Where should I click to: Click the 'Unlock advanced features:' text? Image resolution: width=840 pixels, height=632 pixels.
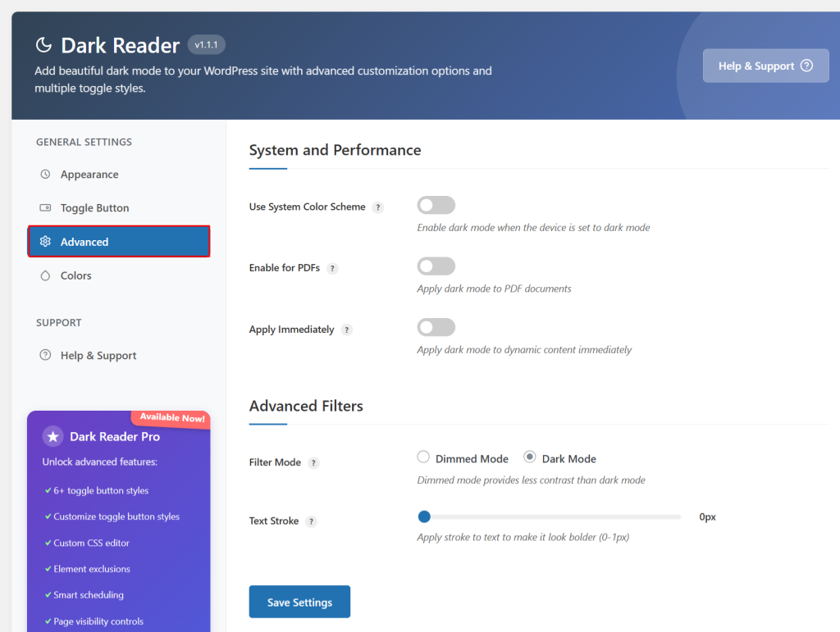pos(99,461)
